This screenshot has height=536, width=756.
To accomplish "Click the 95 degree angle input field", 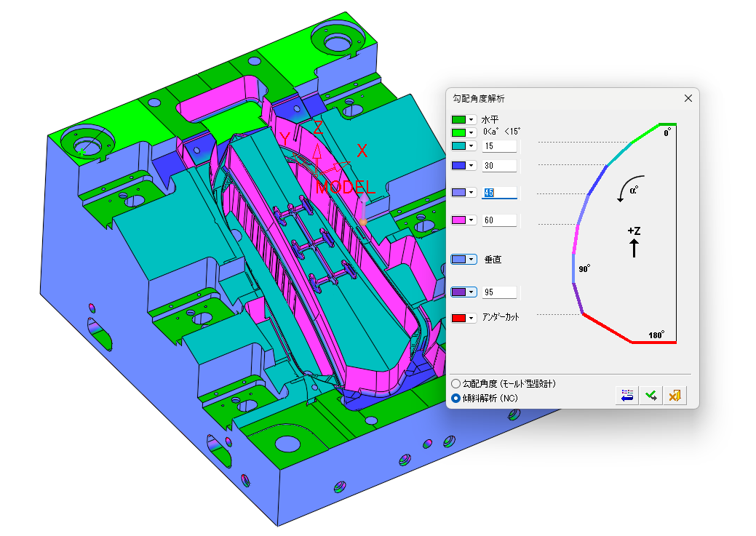I will coord(499,292).
